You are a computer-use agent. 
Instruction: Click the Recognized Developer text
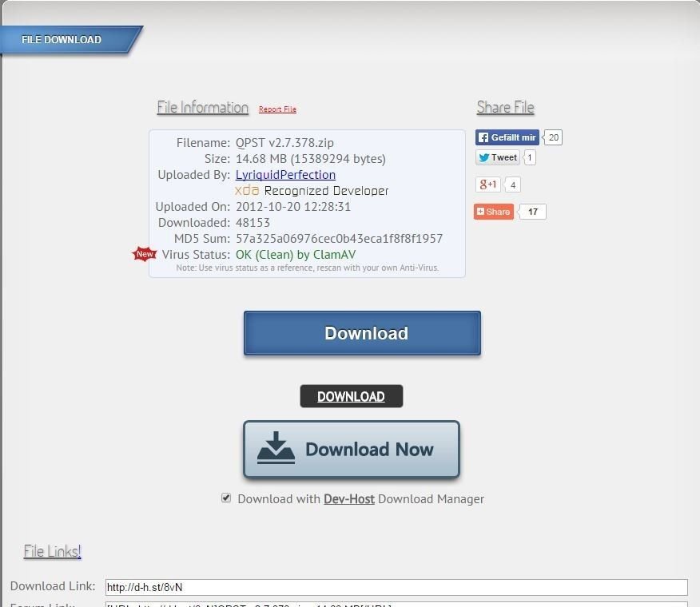point(326,191)
